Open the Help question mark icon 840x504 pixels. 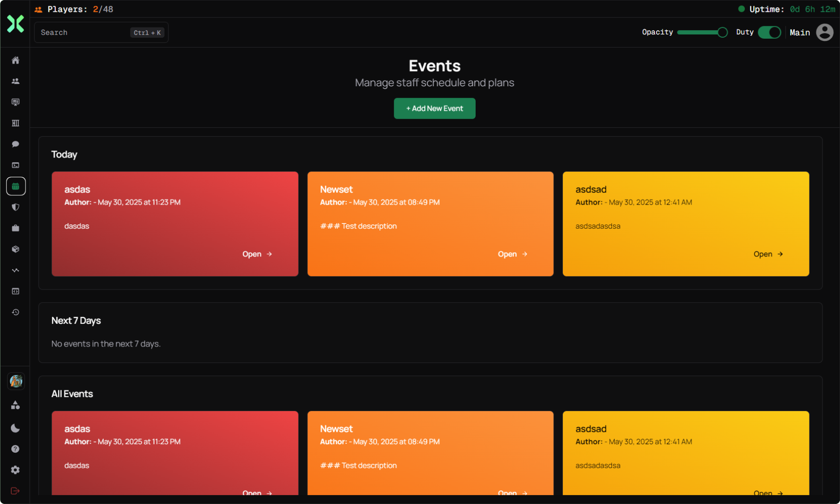[15, 448]
